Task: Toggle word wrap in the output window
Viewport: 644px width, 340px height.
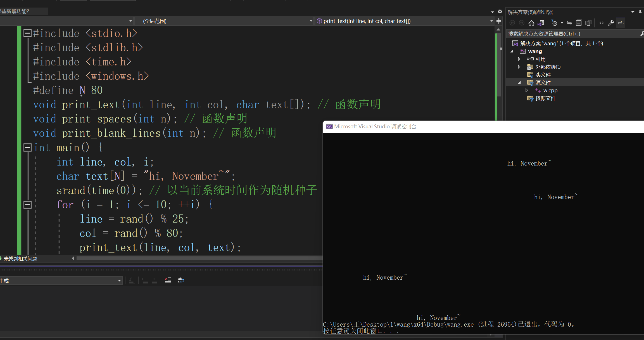Action: click(181, 280)
